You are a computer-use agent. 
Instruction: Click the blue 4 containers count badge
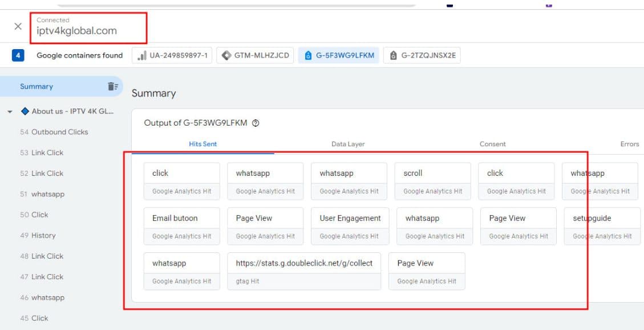(x=18, y=55)
